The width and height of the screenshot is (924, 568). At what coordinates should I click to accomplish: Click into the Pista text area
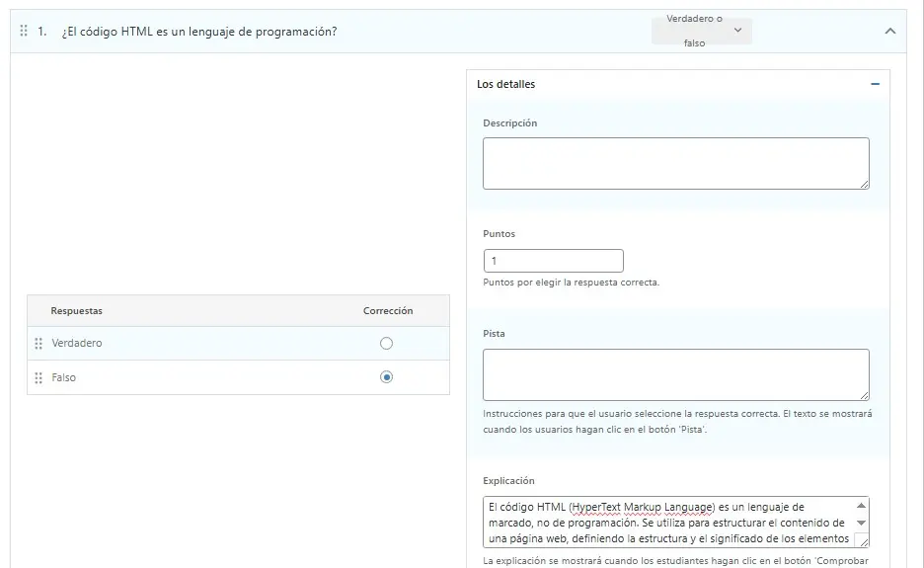(676, 375)
